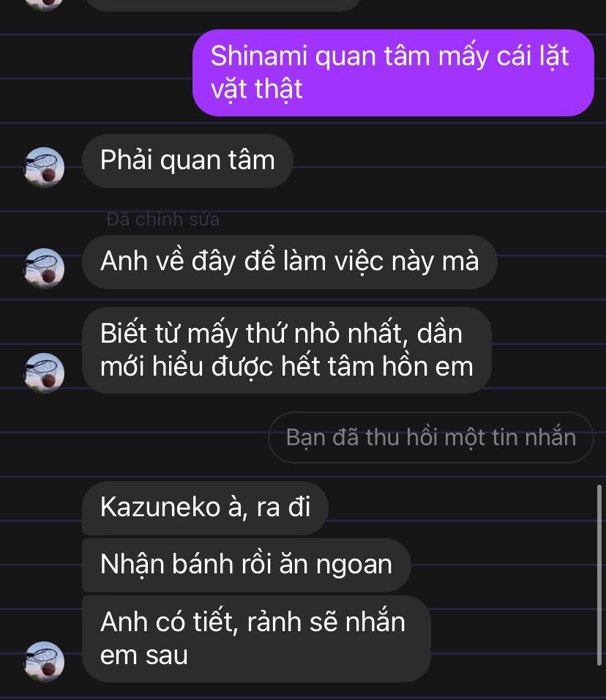Image resolution: width=606 pixels, height=700 pixels.
Task: Tap 'em sau' on the last message's second line
Action: click(x=143, y=655)
